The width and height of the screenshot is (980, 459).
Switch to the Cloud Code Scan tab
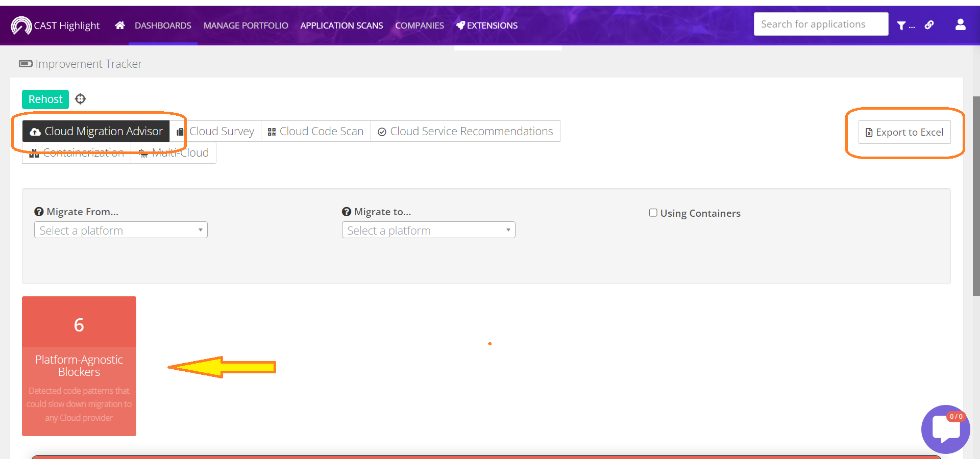[316, 131]
